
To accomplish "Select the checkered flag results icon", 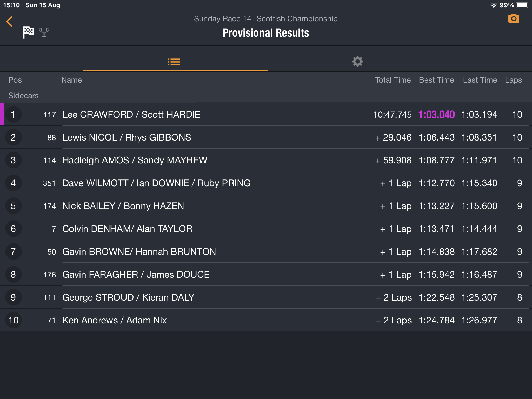I will [x=28, y=32].
